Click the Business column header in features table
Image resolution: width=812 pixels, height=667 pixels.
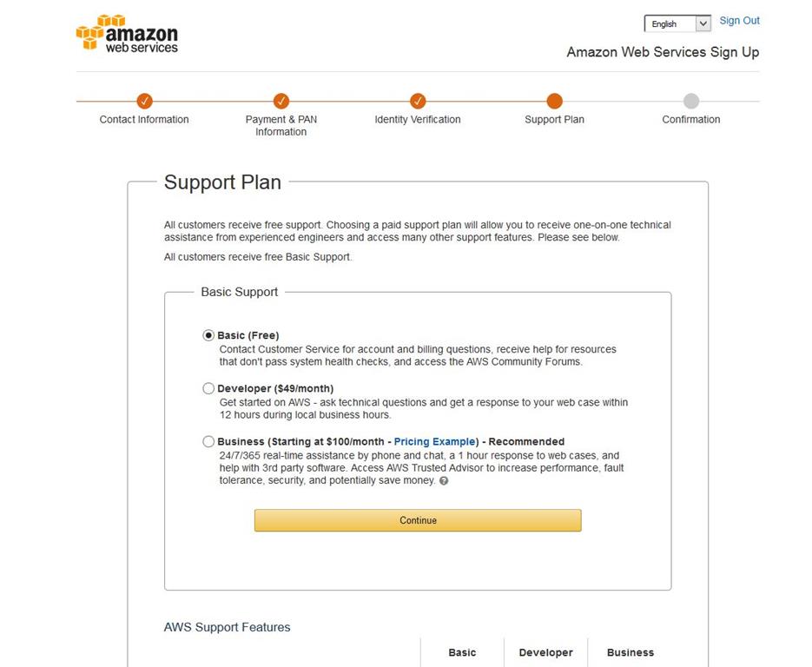[x=630, y=652]
